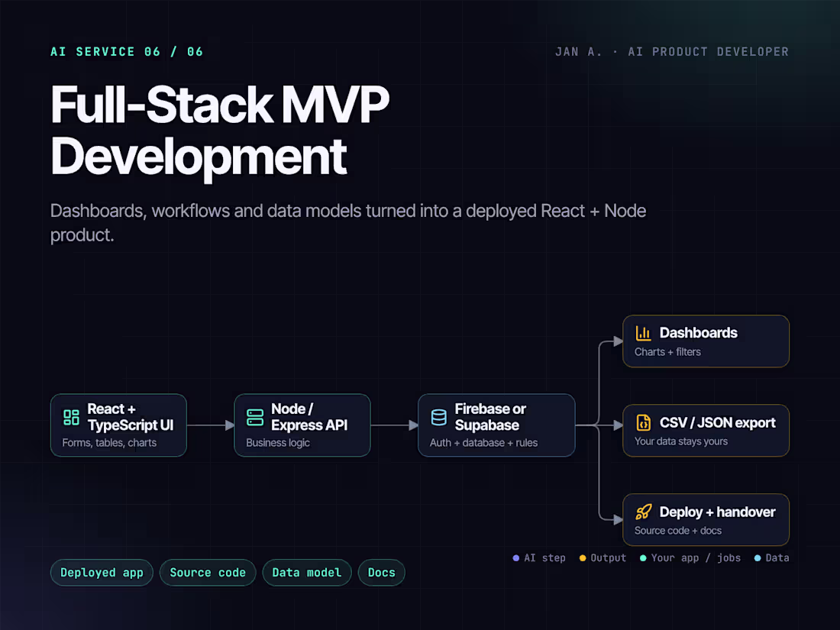Click the 'Deploy + handover' title
Screen dimensions: 840x630
(717, 512)
